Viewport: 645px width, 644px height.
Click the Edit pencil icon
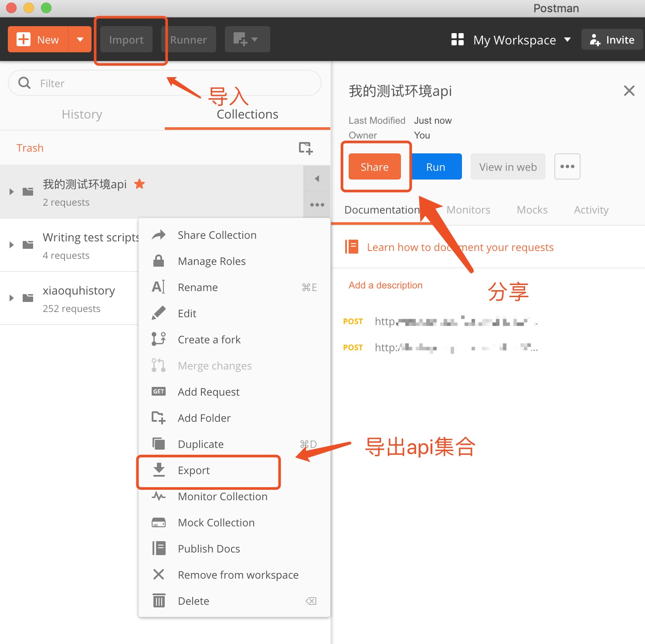coord(159,313)
